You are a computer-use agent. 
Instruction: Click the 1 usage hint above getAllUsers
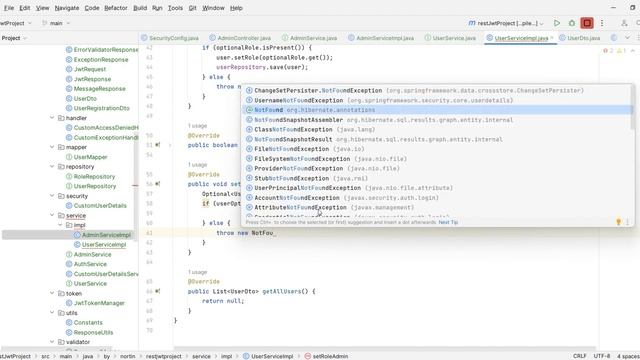point(198,272)
